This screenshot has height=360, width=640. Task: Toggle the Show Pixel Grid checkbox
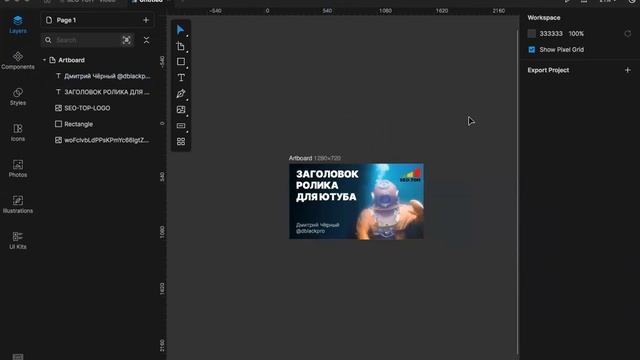(x=531, y=49)
